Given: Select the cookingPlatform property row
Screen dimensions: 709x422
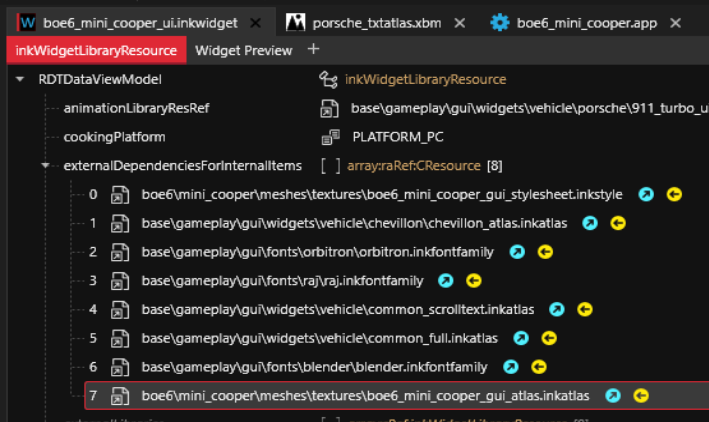Looking at the screenshot, I should click(114, 137).
